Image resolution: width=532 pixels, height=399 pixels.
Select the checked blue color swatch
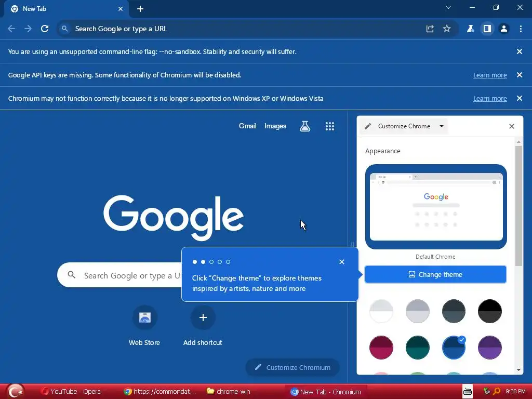pyautogui.click(x=454, y=348)
